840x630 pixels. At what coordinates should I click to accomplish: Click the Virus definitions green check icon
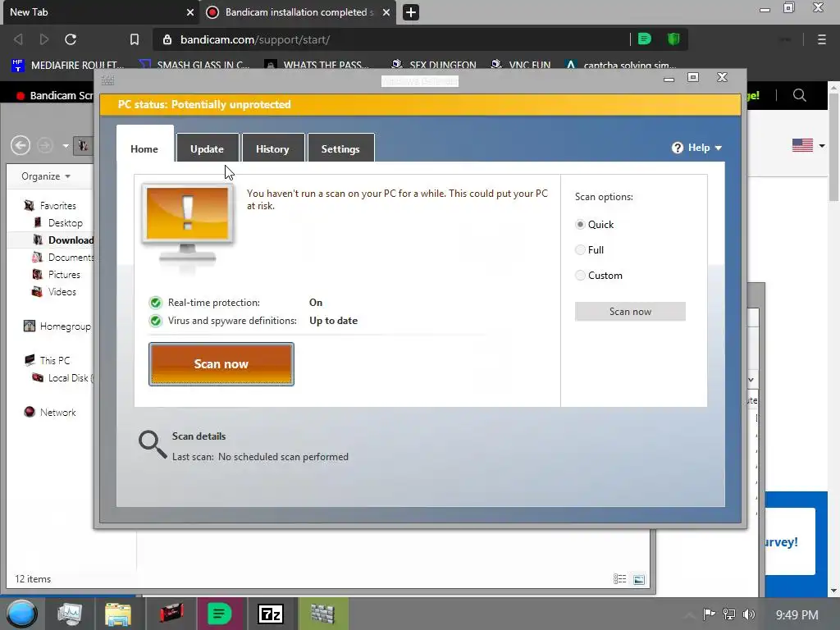[x=155, y=321]
